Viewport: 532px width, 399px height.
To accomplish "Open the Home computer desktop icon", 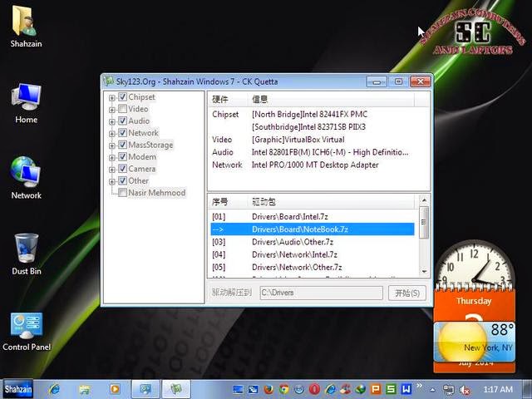I will (x=26, y=103).
